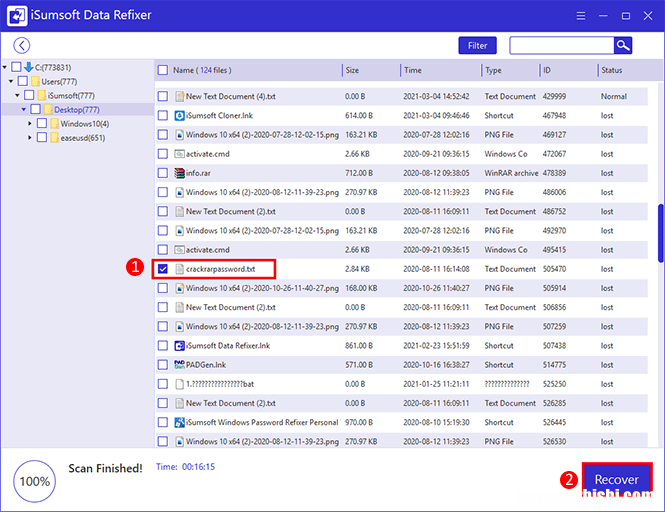Click the Users folder icon
This screenshot has width=665, height=512.
click(x=35, y=81)
